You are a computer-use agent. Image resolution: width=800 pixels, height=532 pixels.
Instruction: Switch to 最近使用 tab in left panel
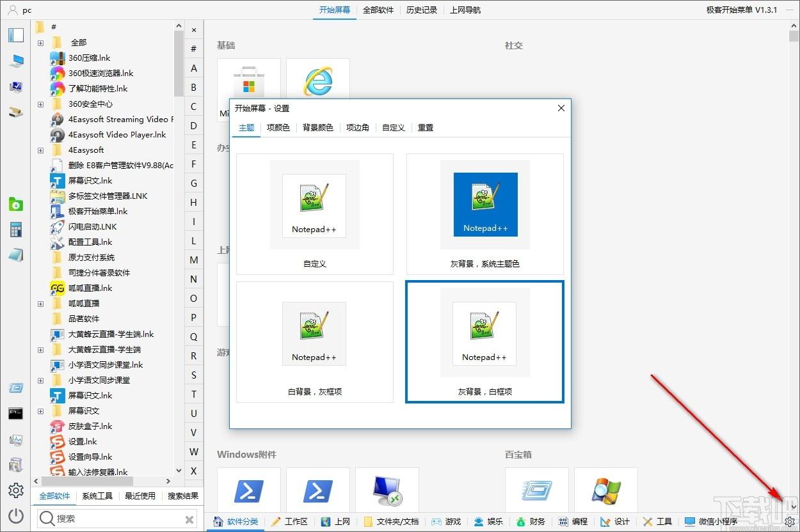140,496
